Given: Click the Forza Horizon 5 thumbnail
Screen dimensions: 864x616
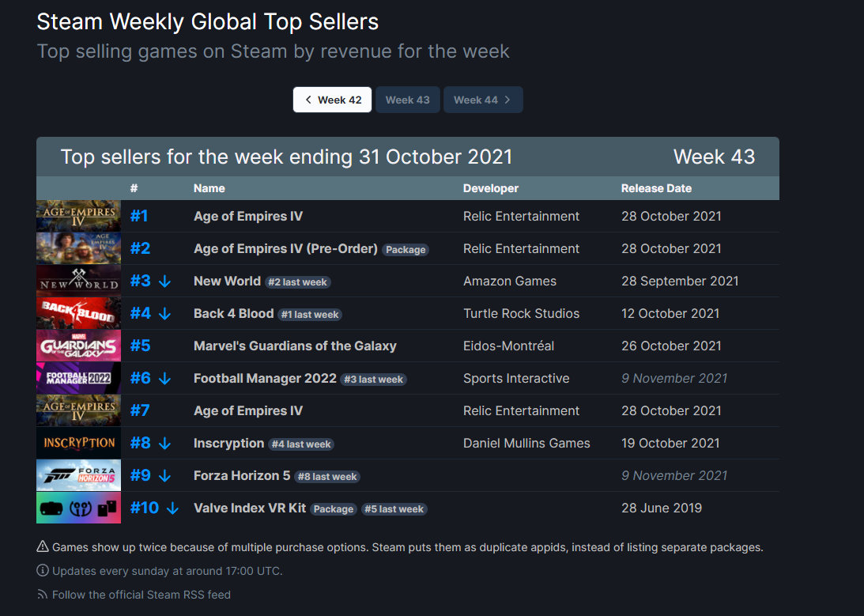Looking at the screenshot, I should click(x=78, y=475).
